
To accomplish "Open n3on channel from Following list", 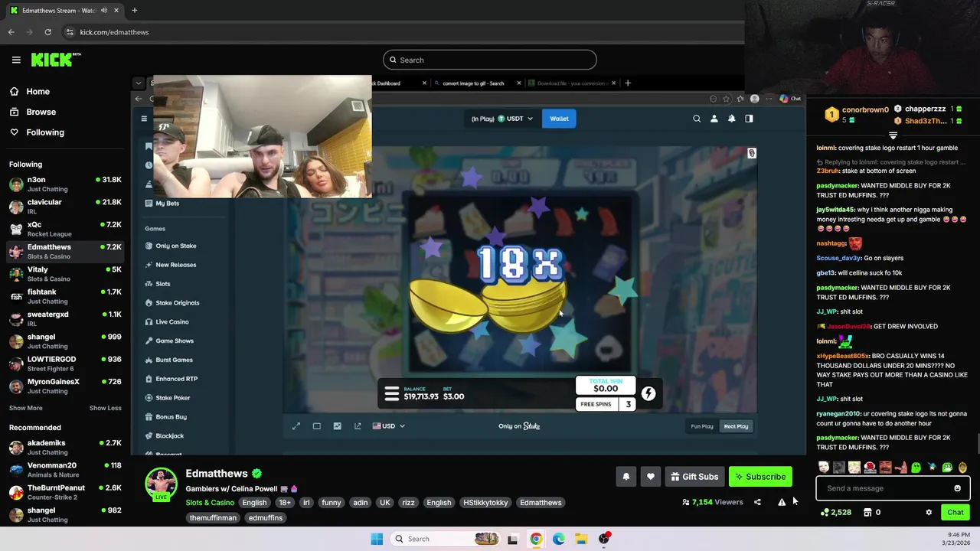I will (x=65, y=184).
